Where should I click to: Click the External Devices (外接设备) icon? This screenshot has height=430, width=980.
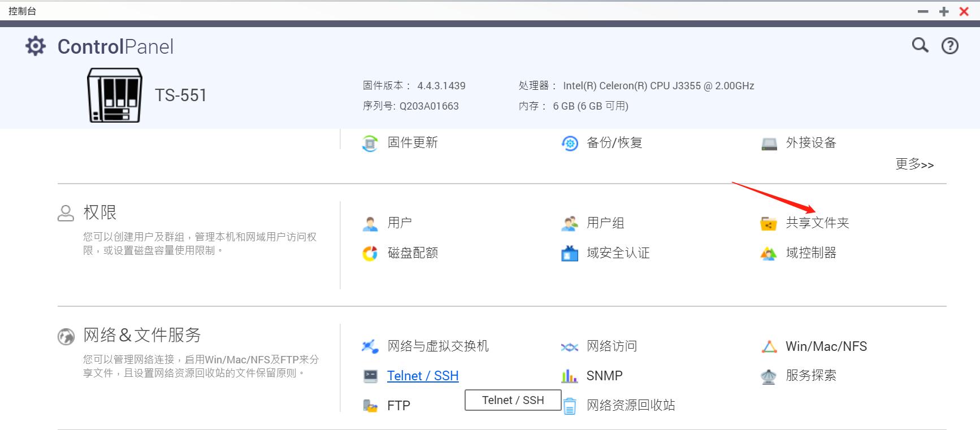tap(769, 144)
